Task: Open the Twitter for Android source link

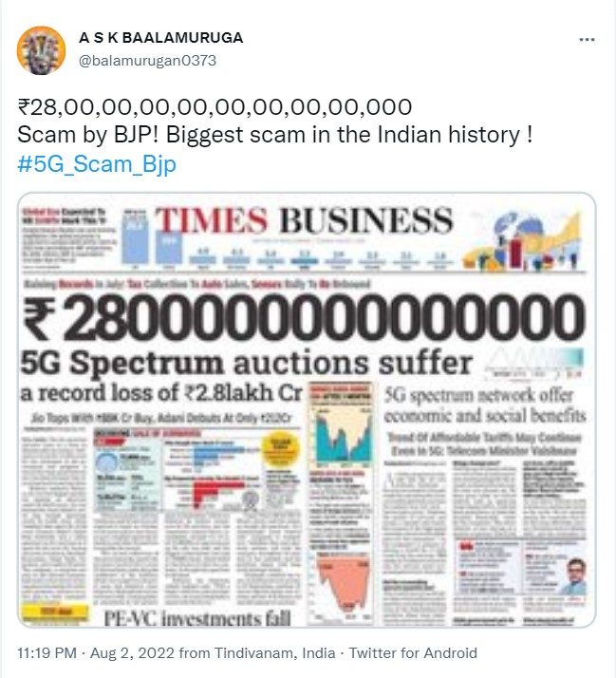Action: [x=413, y=652]
